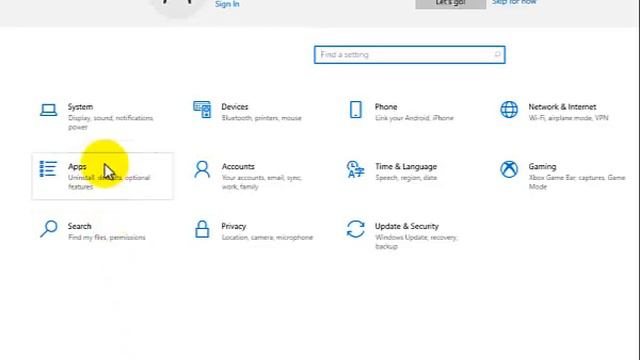Click 'Windows Update, recovery, backup' description

(416, 242)
